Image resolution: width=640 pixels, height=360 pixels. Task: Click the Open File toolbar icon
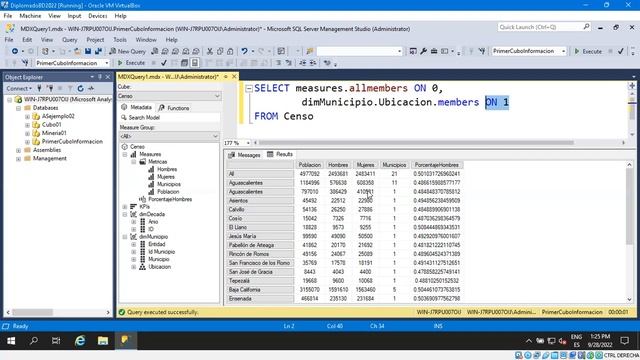(77, 51)
